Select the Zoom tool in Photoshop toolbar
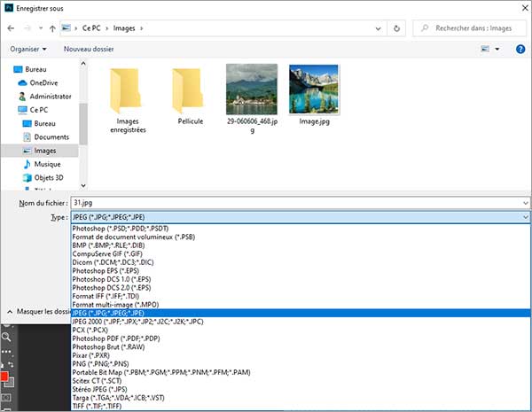The image size is (532, 412). [x=6, y=337]
